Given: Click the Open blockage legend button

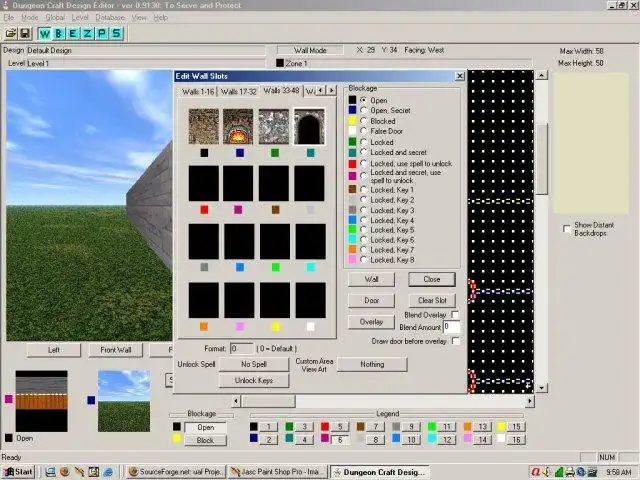Looking at the screenshot, I should (x=206, y=427).
